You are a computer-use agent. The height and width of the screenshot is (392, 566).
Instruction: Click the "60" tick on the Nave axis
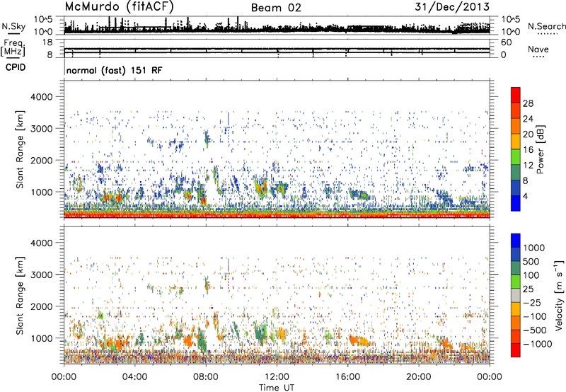(x=506, y=42)
